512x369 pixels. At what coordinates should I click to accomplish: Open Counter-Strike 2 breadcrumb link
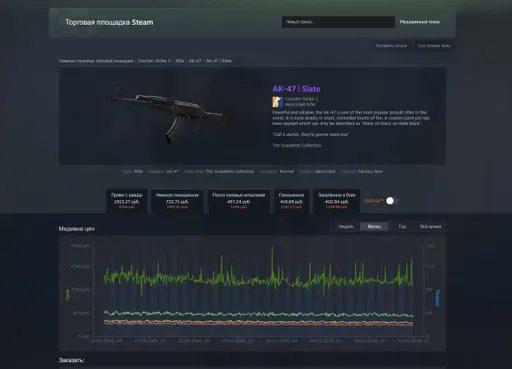point(154,61)
